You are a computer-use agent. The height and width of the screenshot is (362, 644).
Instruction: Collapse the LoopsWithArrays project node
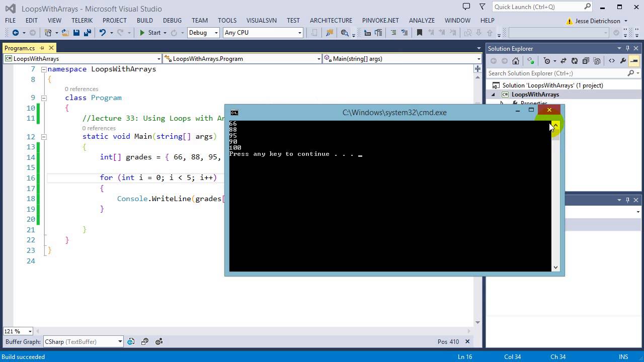494,95
